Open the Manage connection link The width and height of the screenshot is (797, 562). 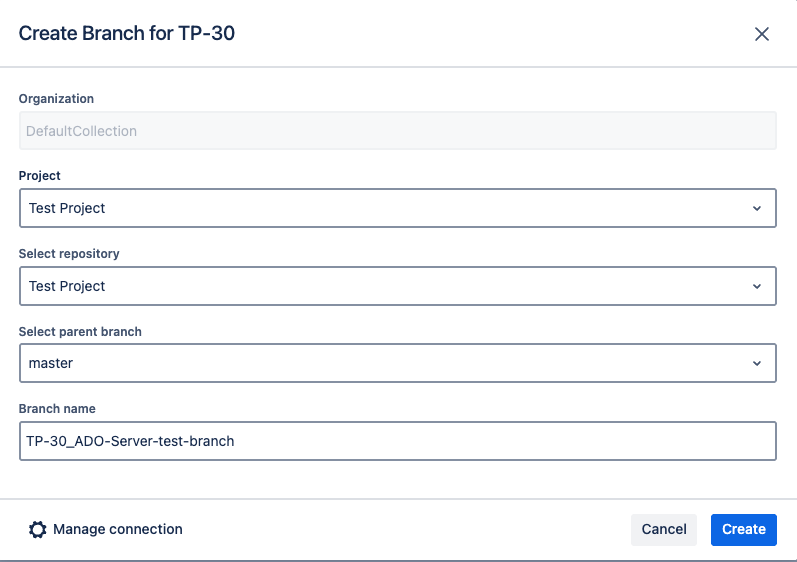pos(117,530)
